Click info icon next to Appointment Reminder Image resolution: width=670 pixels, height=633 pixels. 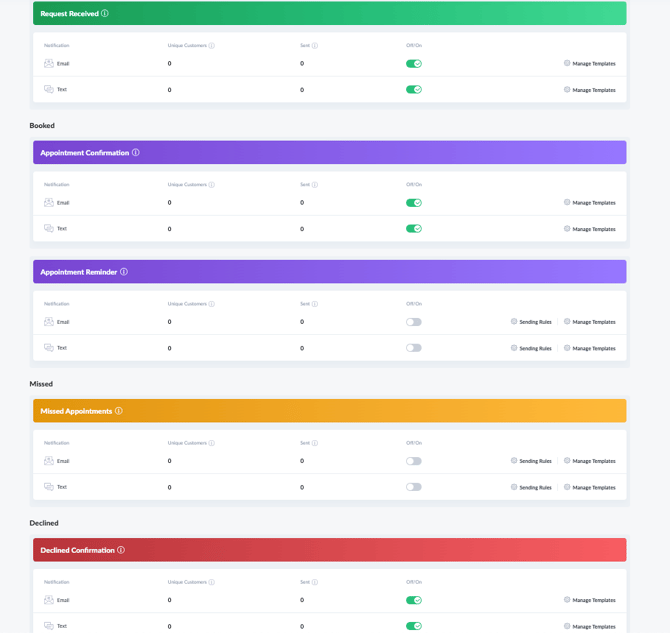pyautogui.click(x=124, y=272)
